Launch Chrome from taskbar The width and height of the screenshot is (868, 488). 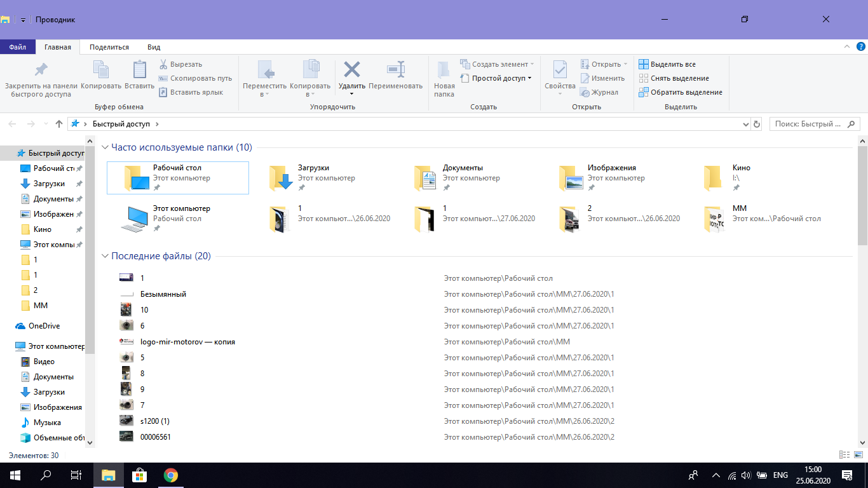[x=170, y=475]
